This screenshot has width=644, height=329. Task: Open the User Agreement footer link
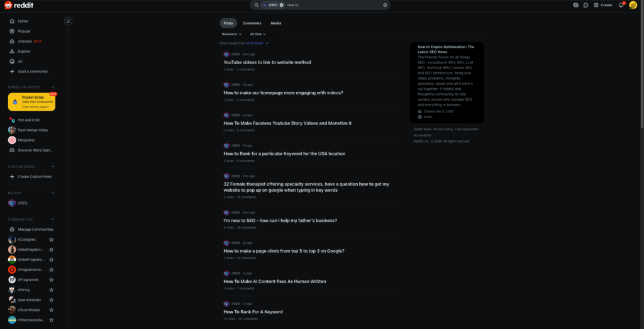pos(467,129)
